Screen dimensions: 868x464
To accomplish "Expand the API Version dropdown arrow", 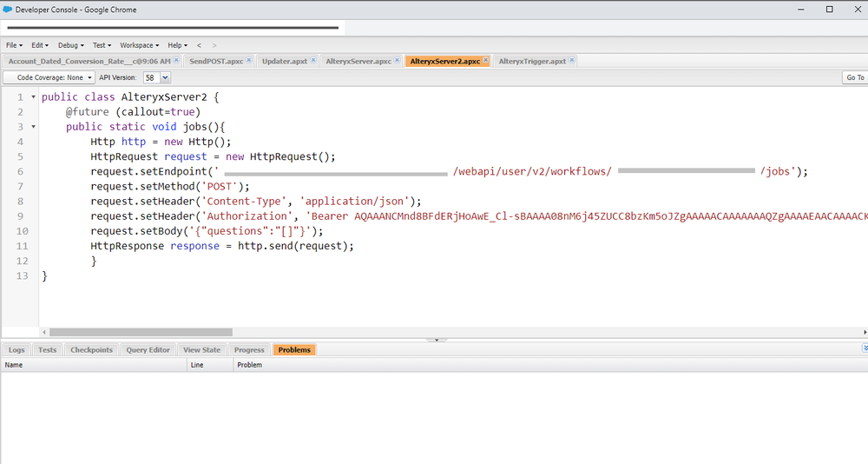I will (x=165, y=77).
